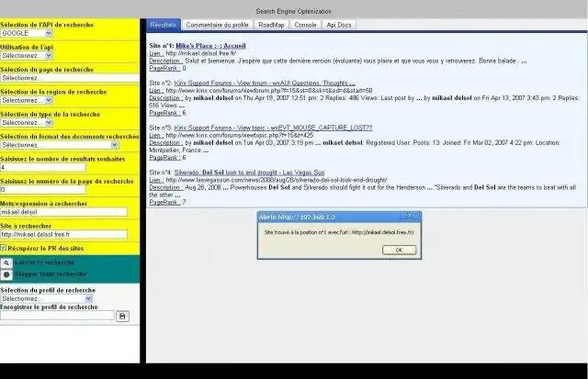This screenshot has height=379, width=588.
Task: Click PageRank label of site n°4
Action: pyautogui.click(x=165, y=202)
